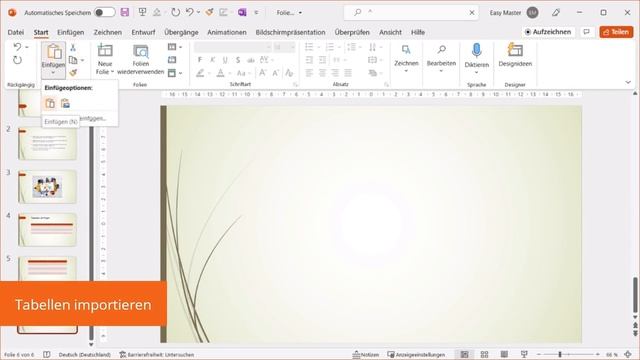
Task: Click the pen icon beside the account avatar
Action: pyautogui.click(x=556, y=13)
